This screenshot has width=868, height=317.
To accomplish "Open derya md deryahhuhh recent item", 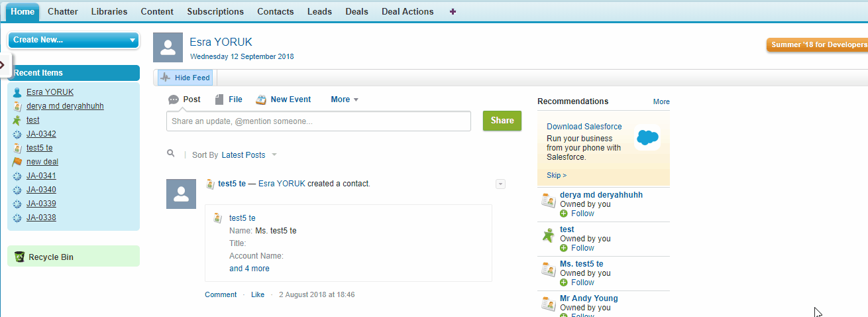I will [x=65, y=106].
